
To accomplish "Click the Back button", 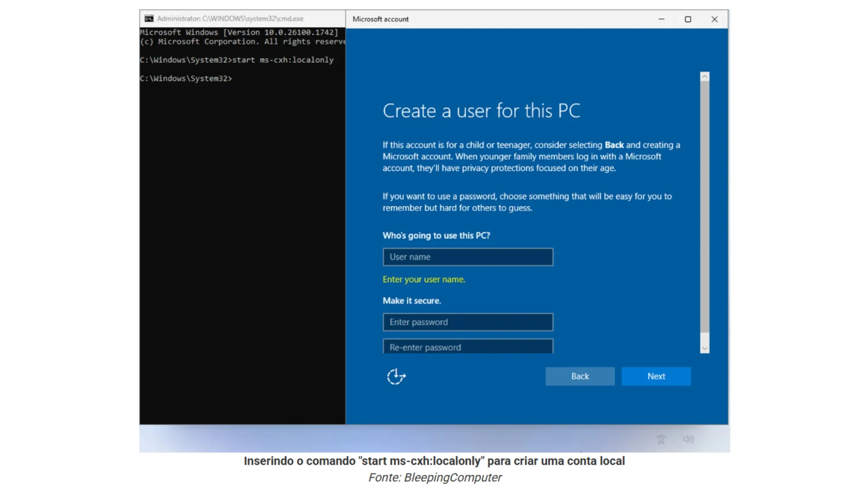I will (580, 376).
